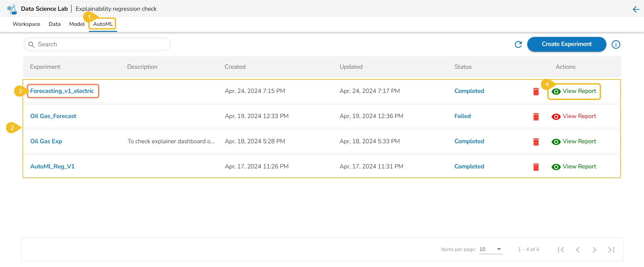
Task: Click the Data Science Lab logo icon
Action: pos(12,9)
